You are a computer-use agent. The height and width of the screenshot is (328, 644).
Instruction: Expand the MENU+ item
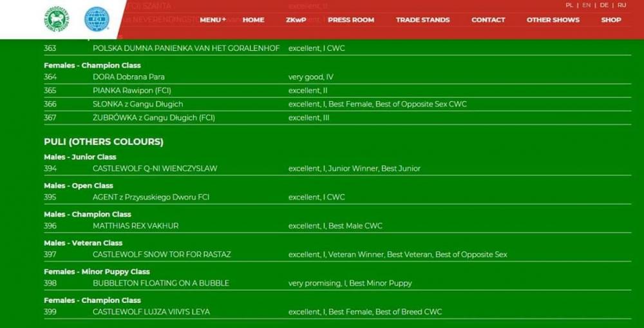[x=213, y=20]
